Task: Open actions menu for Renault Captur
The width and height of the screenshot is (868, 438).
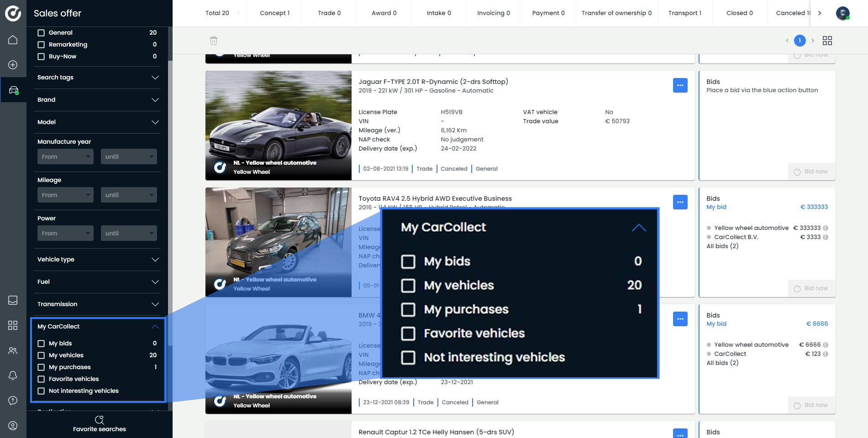Action: 680,434
